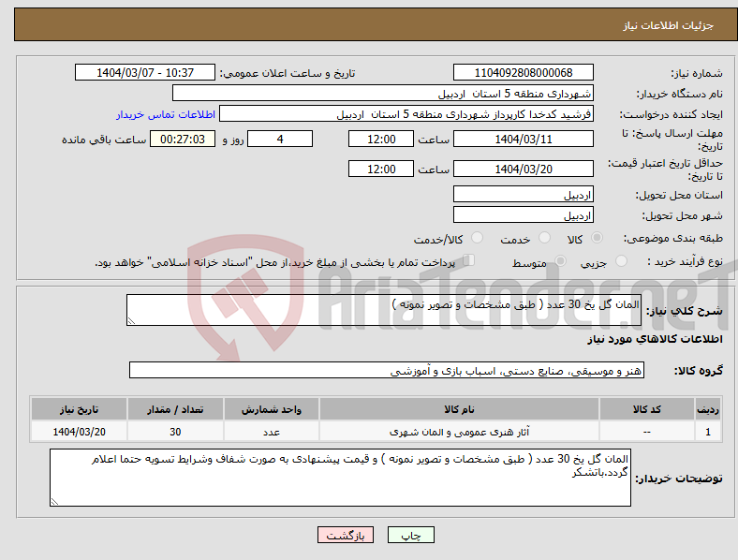Click the اطلاعات کالاهای مورد نیاز section title
Screen dimensions: 738x560
(655, 339)
